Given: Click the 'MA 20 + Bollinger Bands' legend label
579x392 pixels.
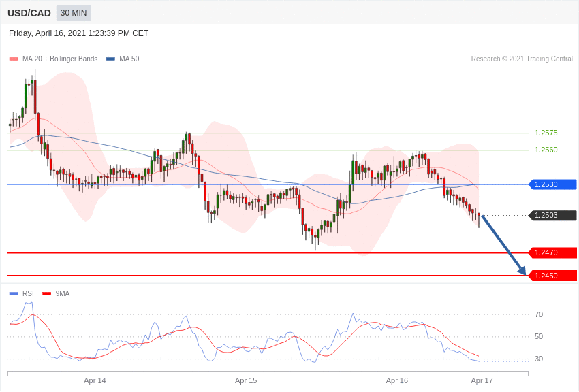Looking at the screenshot, I should 60,59.
